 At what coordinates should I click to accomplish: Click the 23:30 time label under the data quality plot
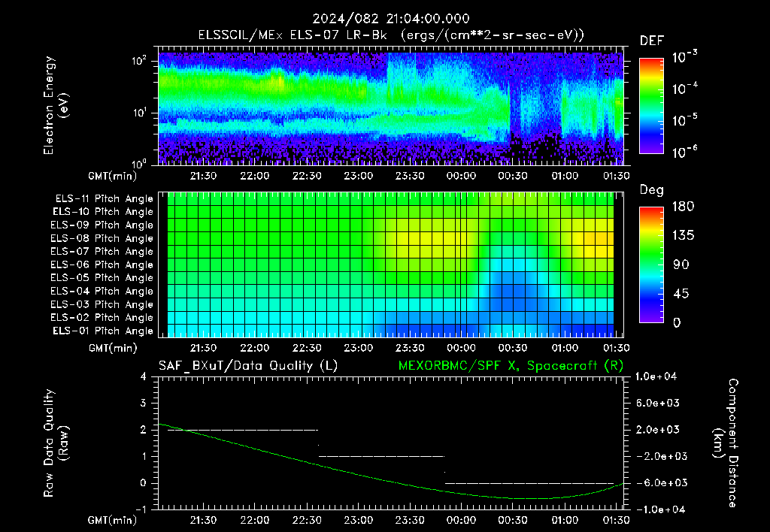point(410,520)
